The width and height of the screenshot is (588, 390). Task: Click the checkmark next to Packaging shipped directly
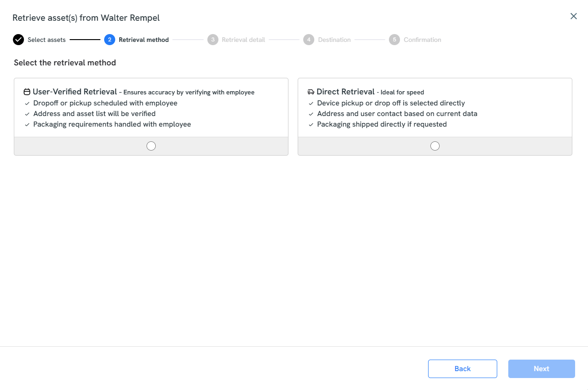point(312,125)
